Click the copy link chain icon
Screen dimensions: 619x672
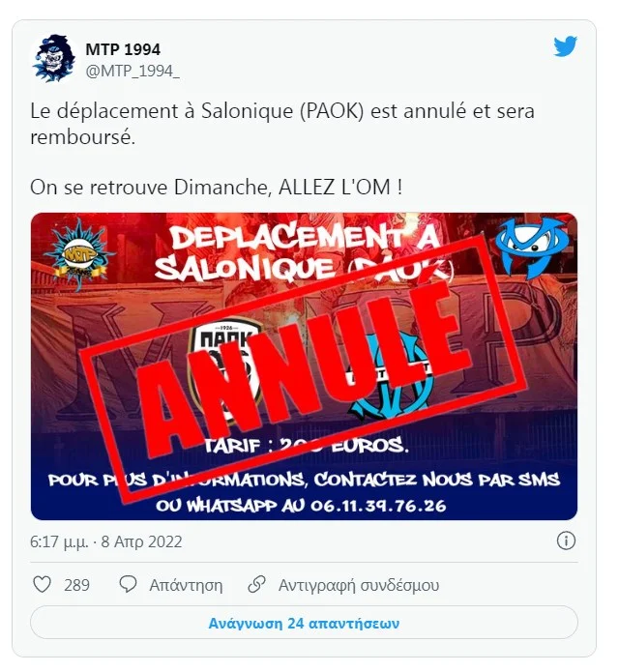257,585
